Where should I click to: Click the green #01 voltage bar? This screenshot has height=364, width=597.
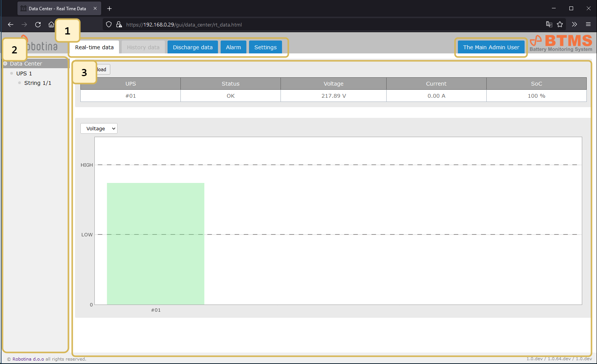[155, 244]
